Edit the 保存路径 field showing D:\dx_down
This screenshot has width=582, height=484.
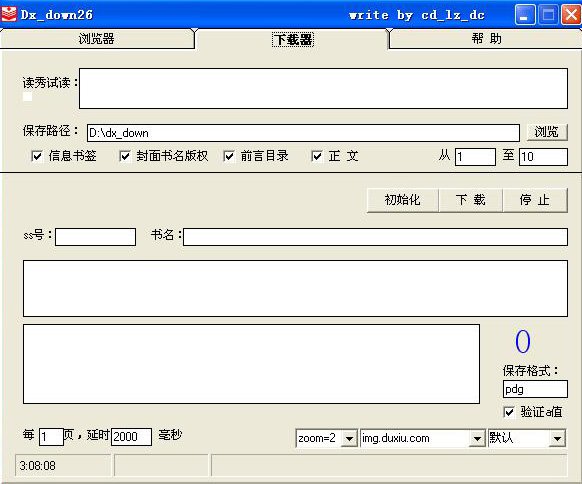(303, 133)
